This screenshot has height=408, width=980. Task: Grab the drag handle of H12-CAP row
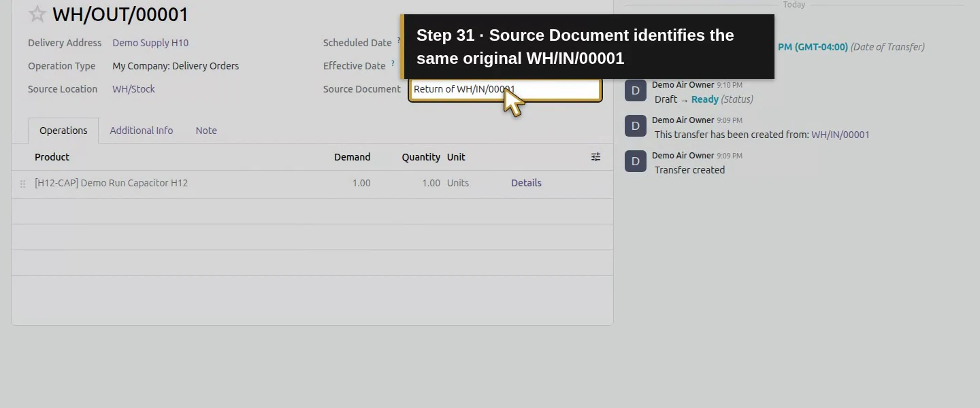22,184
